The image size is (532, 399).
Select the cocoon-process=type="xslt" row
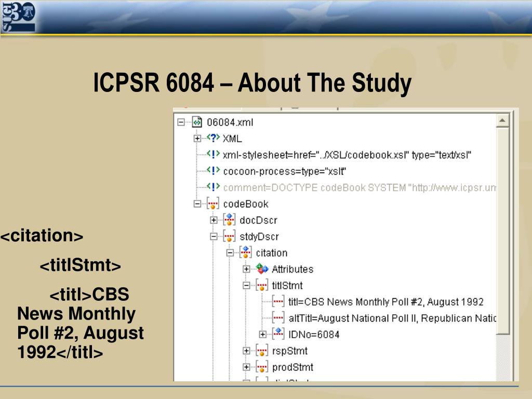click(x=284, y=171)
